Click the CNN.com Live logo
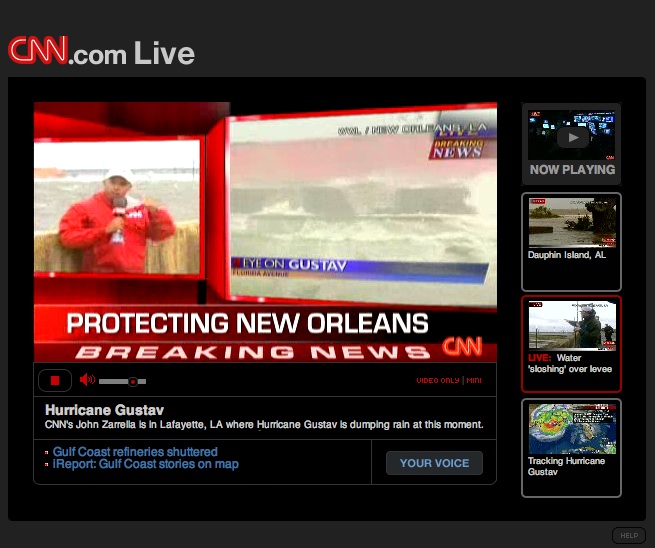 pos(101,52)
